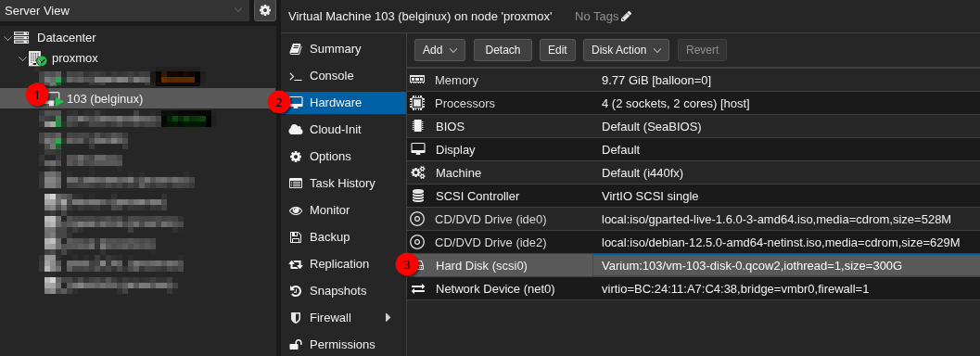Click the Edit button
This screenshot has height=356, width=980.
[557, 50]
